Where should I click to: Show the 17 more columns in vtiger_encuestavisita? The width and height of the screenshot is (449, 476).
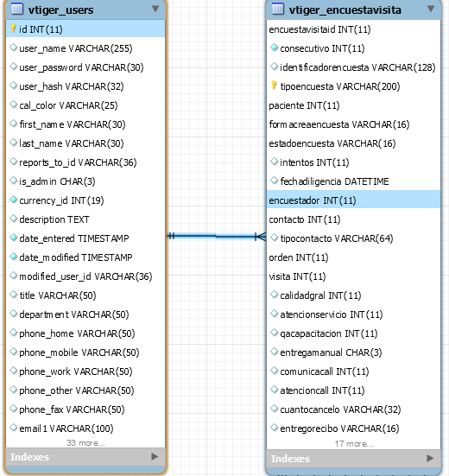tap(354, 444)
